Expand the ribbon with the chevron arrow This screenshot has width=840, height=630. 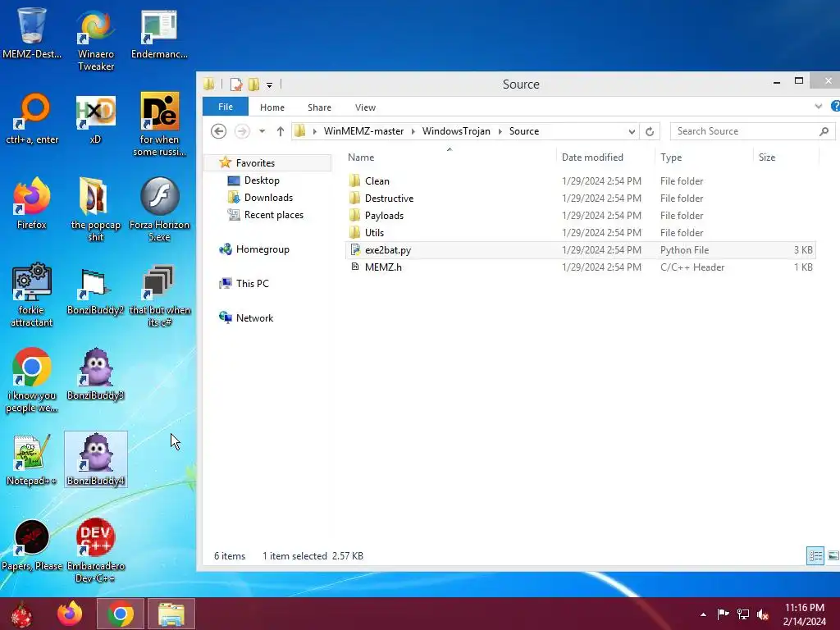tap(818, 107)
